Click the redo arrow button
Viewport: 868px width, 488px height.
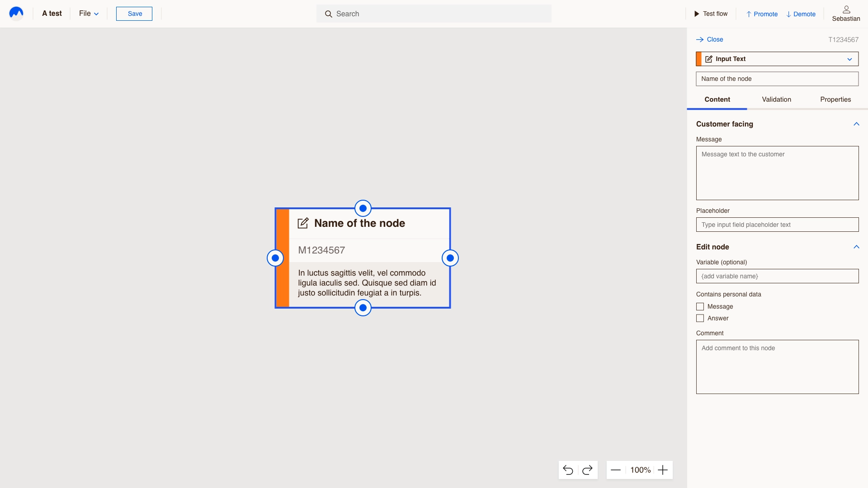(587, 470)
